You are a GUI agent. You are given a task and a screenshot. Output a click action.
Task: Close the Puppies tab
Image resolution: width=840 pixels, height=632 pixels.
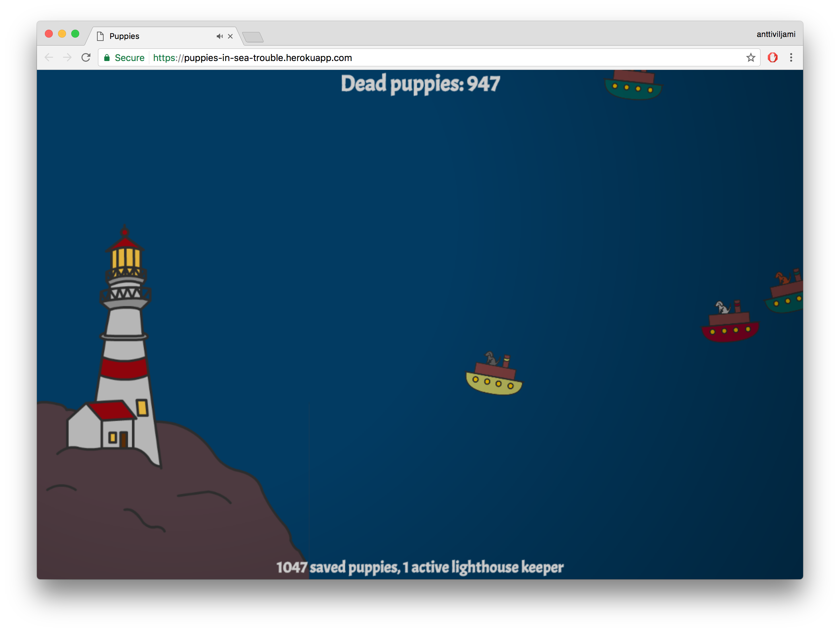[230, 36]
